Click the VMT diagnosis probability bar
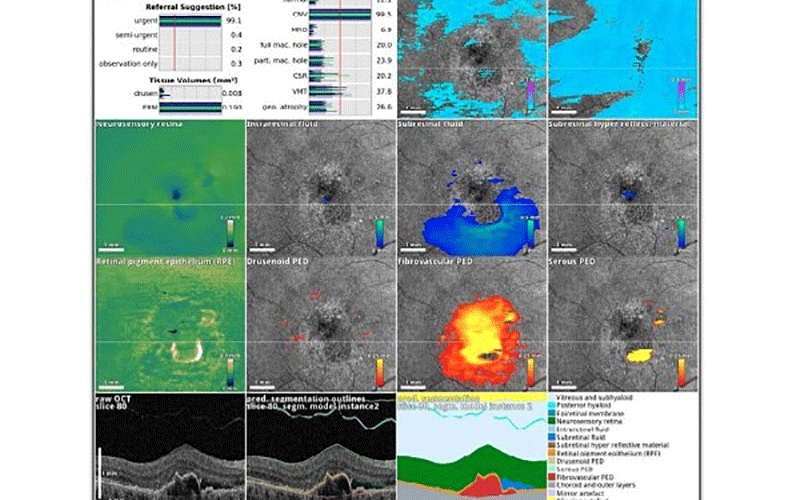The width and height of the screenshot is (800, 500). (x=340, y=91)
